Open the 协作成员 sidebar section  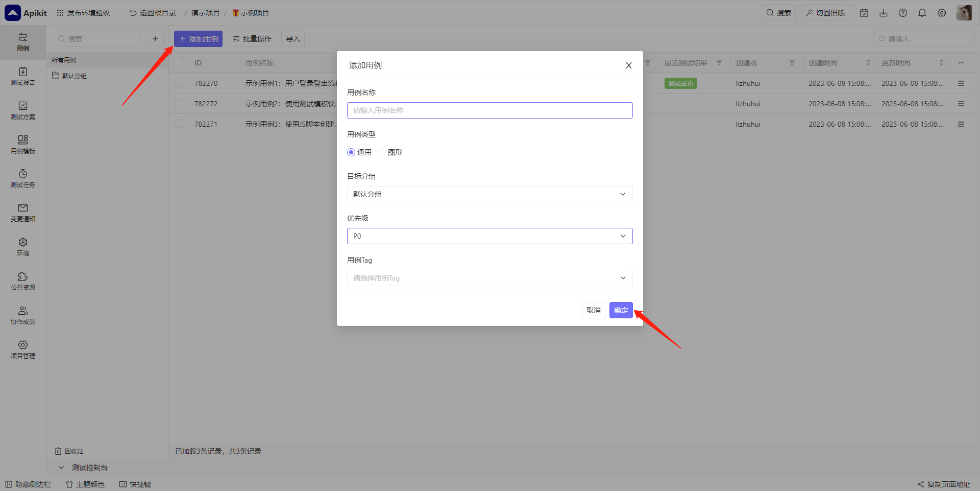23,316
